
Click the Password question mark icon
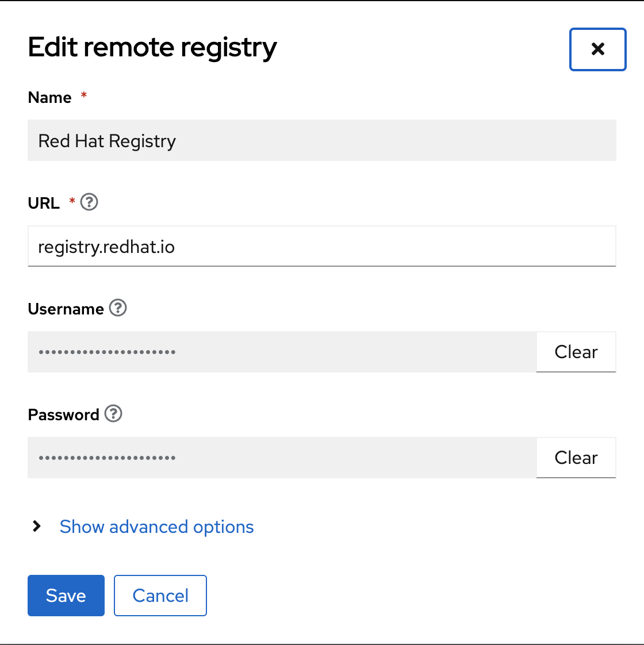(113, 414)
